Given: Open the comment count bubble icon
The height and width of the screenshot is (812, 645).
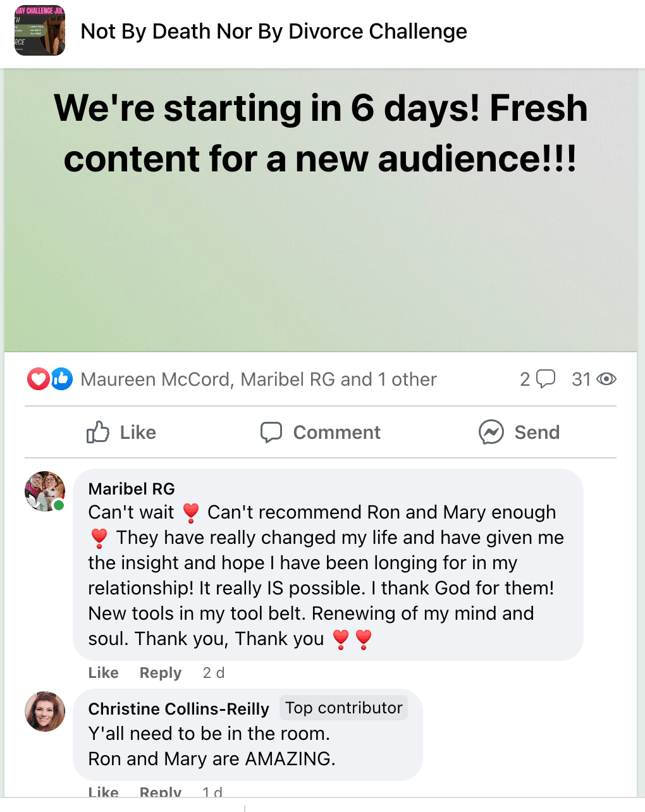Looking at the screenshot, I should click(545, 379).
